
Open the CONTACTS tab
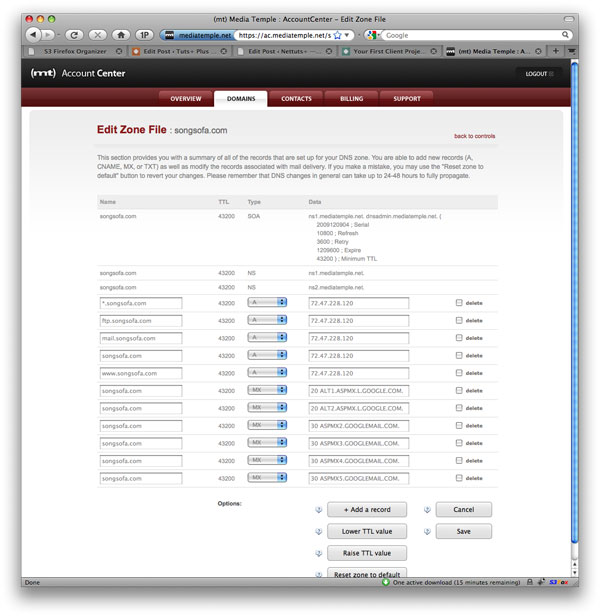[296, 99]
